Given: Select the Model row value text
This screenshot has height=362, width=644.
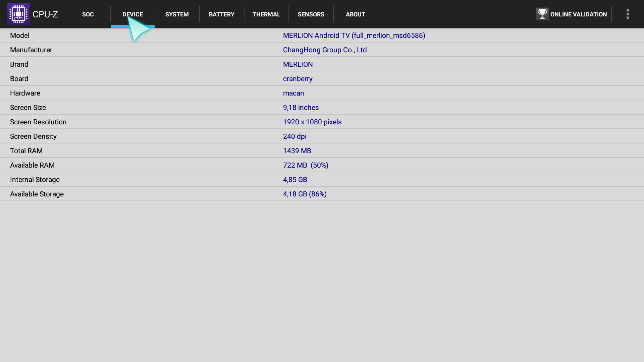Looking at the screenshot, I should (354, 36).
